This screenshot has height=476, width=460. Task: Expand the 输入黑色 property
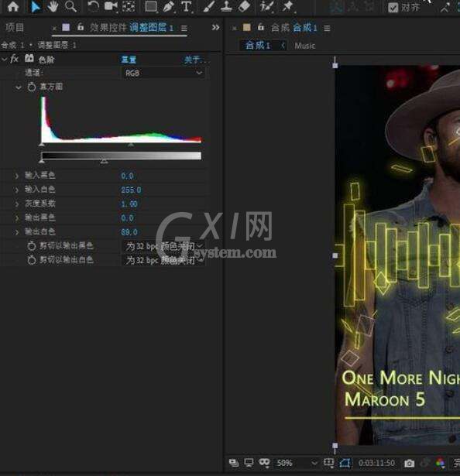(17, 176)
